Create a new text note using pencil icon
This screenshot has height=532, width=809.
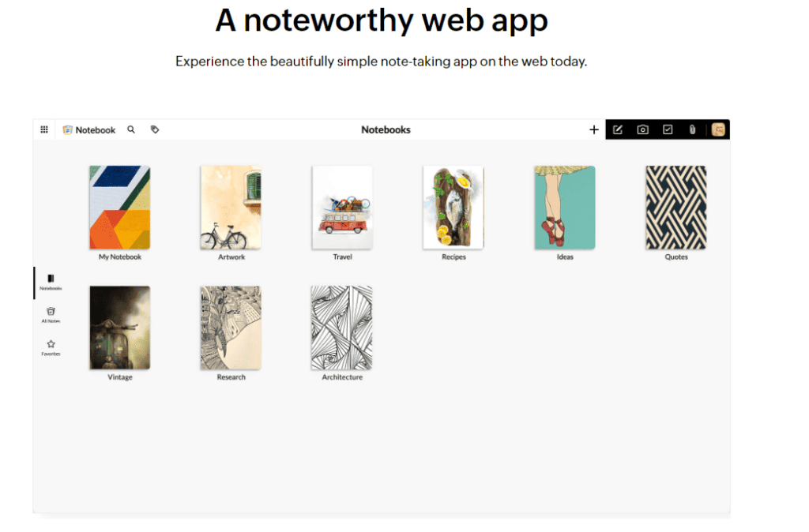[618, 129]
